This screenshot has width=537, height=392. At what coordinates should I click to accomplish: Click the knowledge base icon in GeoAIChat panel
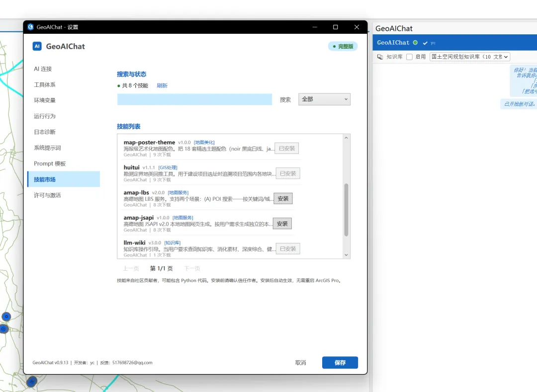(380, 57)
